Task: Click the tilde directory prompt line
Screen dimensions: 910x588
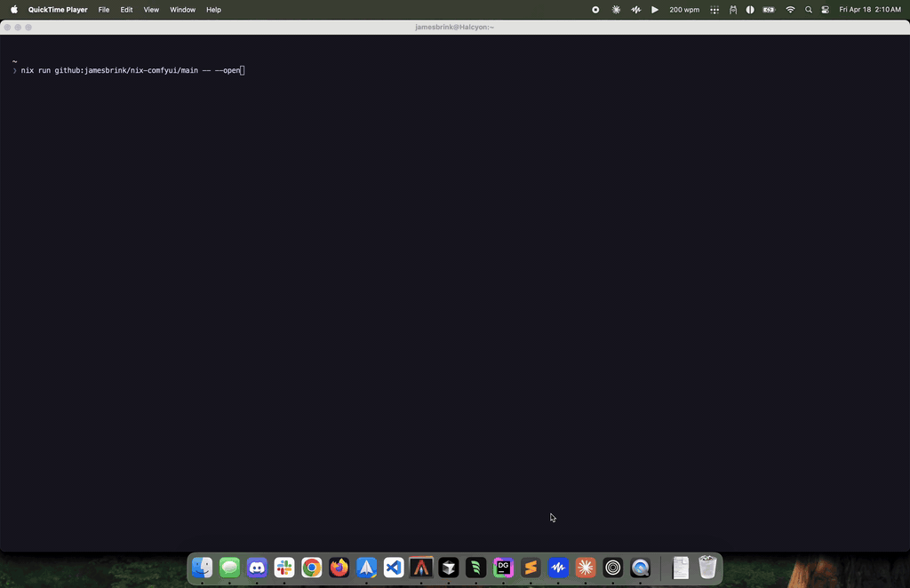Action: point(14,61)
